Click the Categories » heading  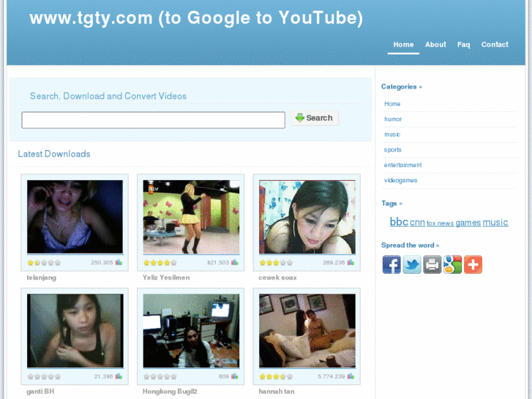pos(401,87)
